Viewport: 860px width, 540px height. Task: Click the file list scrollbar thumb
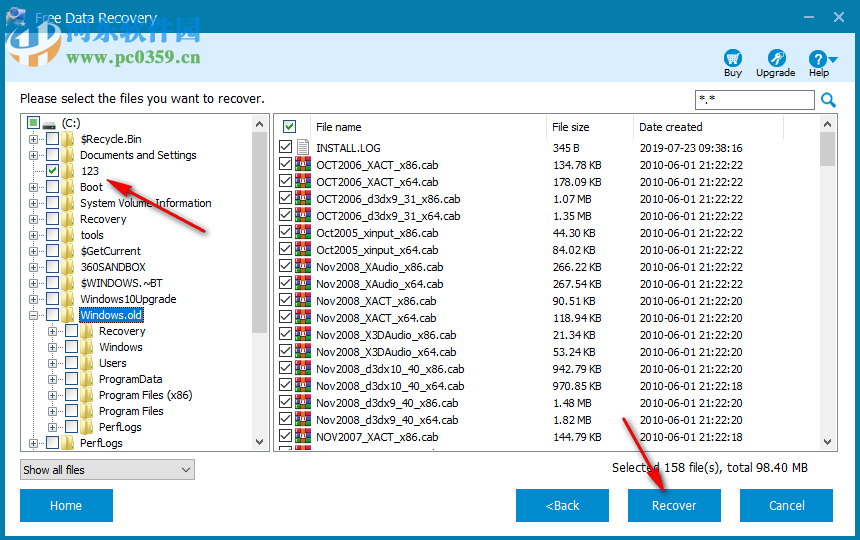coord(828,149)
